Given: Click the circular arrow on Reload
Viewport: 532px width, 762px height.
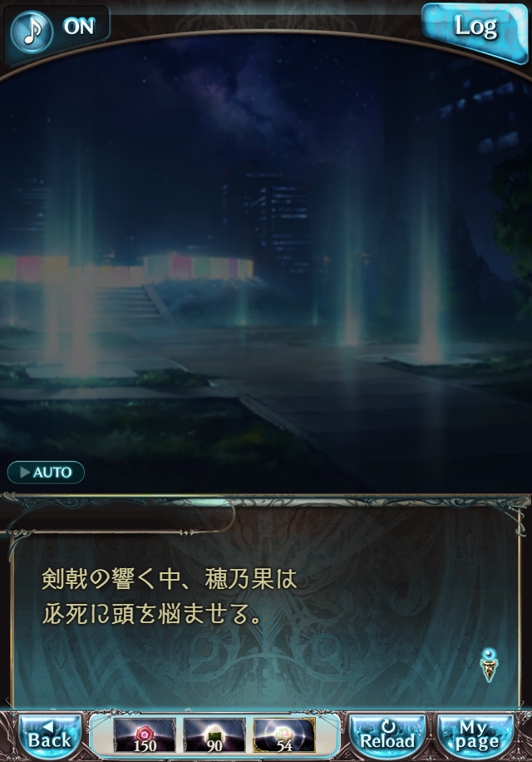Looking at the screenshot, I should click(388, 726).
